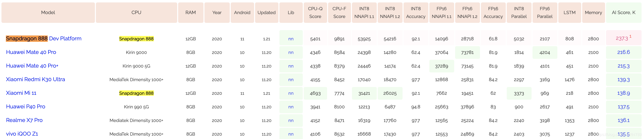The image size is (644, 139).
Task: Sort by FP16 Parallel header
Action: 545,12
